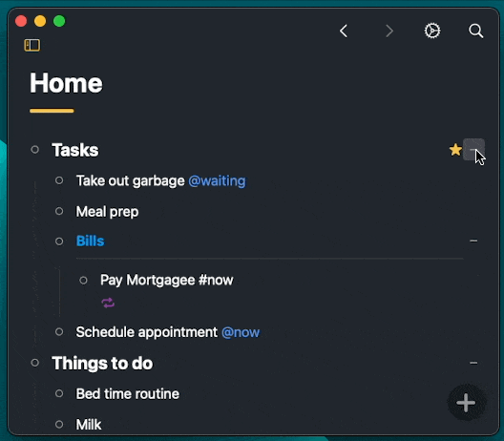Add a new item with the plus button
The width and height of the screenshot is (504, 441).
click(466, 403)
